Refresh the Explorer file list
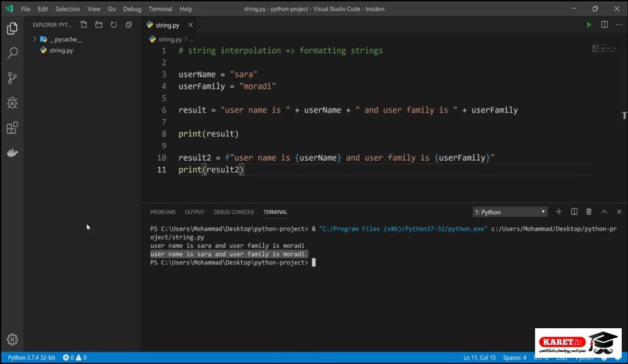Image resolution: width=628 pixels, height=364 pixels. [x=114, y=25]
